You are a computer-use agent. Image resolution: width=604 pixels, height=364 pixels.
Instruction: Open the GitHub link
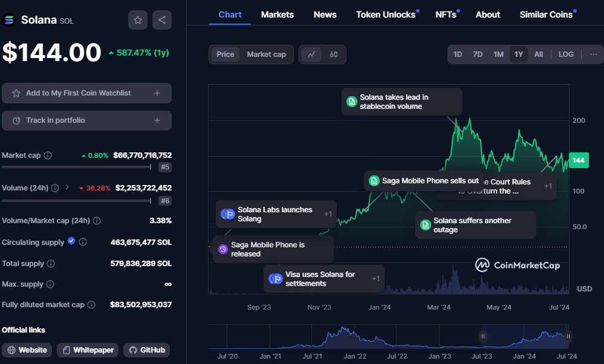[147, 350]
